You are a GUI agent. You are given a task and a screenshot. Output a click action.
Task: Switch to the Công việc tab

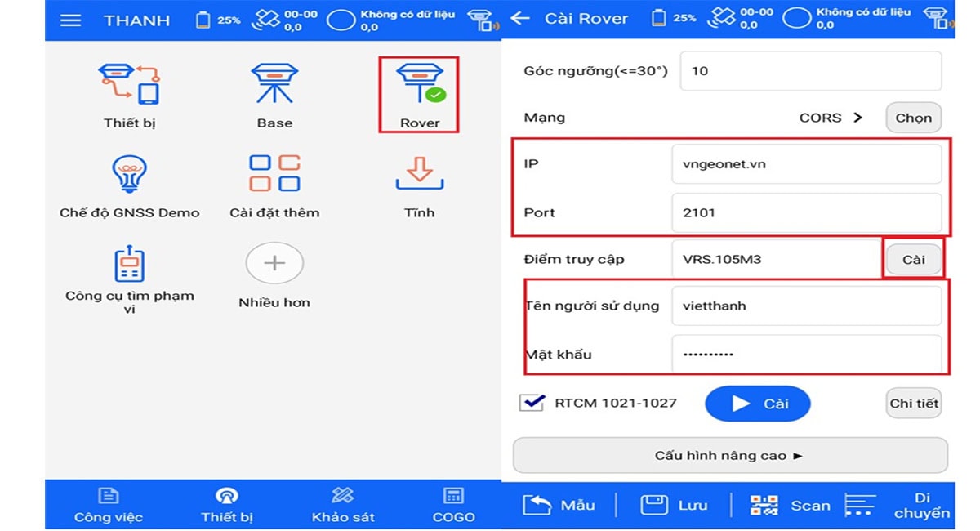click(x=109, y=505)
